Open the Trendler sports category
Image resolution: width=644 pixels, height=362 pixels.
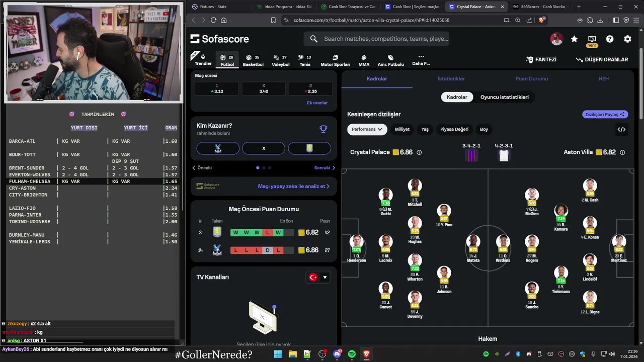[x=203, y=59]
